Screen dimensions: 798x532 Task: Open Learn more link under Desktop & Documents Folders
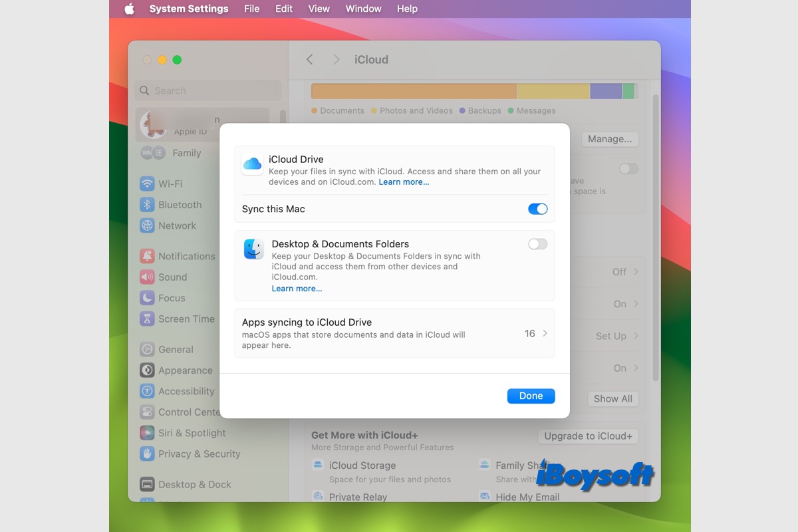pos(297,289)
